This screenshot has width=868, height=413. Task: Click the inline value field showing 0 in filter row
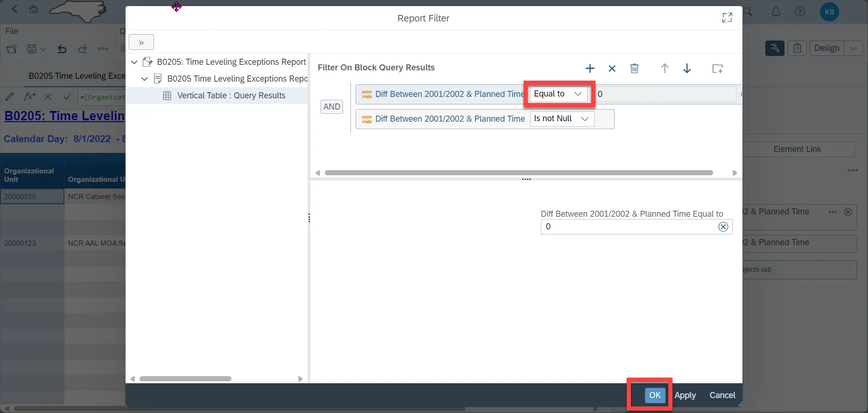(x=665, y=94)
